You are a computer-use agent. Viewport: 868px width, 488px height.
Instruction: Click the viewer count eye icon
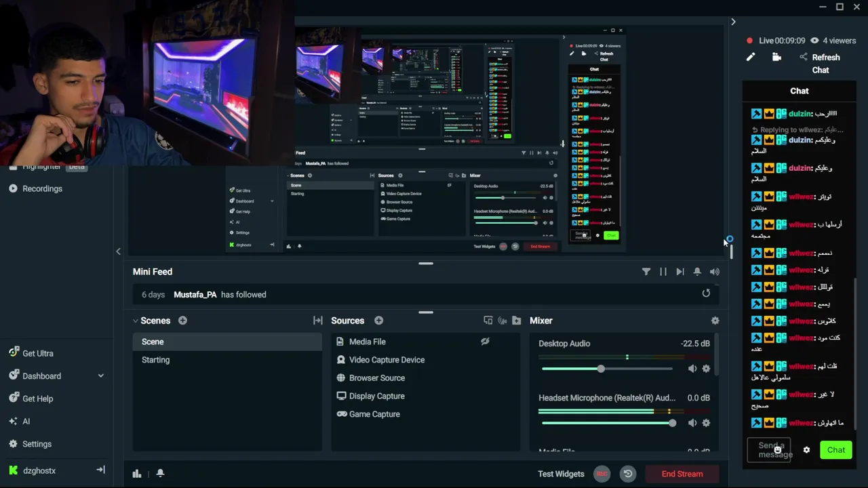814,41
